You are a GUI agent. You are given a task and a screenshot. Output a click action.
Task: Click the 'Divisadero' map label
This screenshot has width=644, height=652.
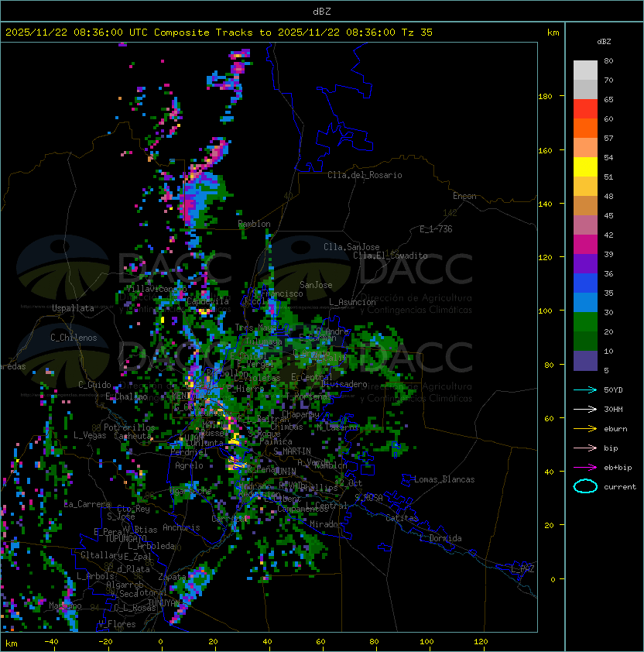point(344,384)
